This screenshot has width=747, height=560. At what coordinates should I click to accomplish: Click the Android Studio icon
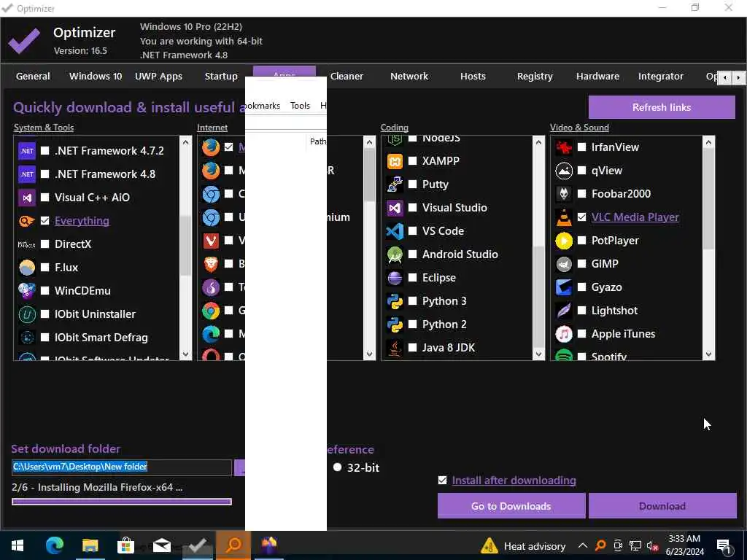pos(395,254)
